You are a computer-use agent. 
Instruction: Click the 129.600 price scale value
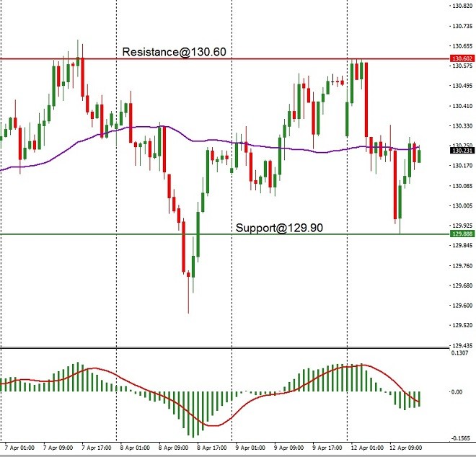[462, 306]
